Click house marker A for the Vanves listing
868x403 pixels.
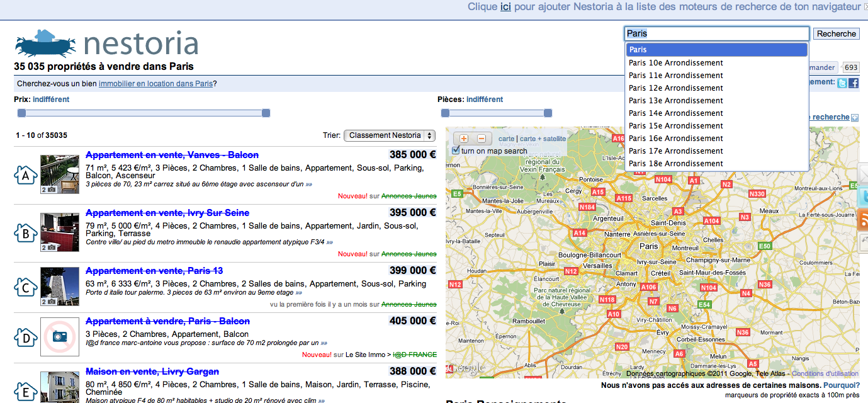point(25,176)
